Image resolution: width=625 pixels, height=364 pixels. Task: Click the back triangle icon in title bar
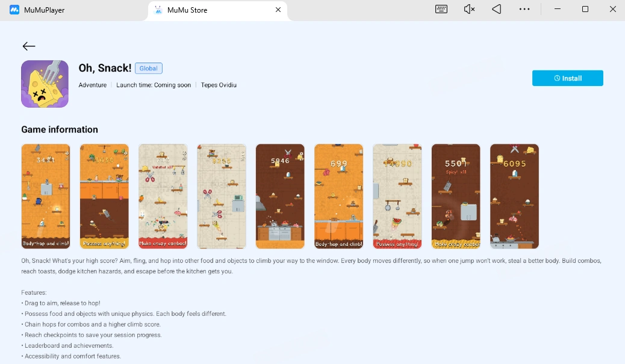click(497, 9)
